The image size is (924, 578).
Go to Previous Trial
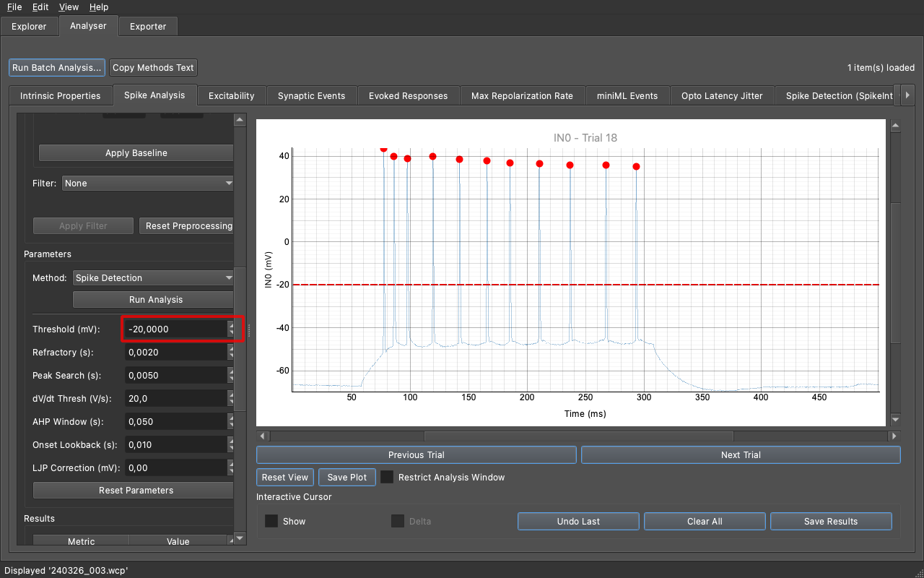pos(417,455)
